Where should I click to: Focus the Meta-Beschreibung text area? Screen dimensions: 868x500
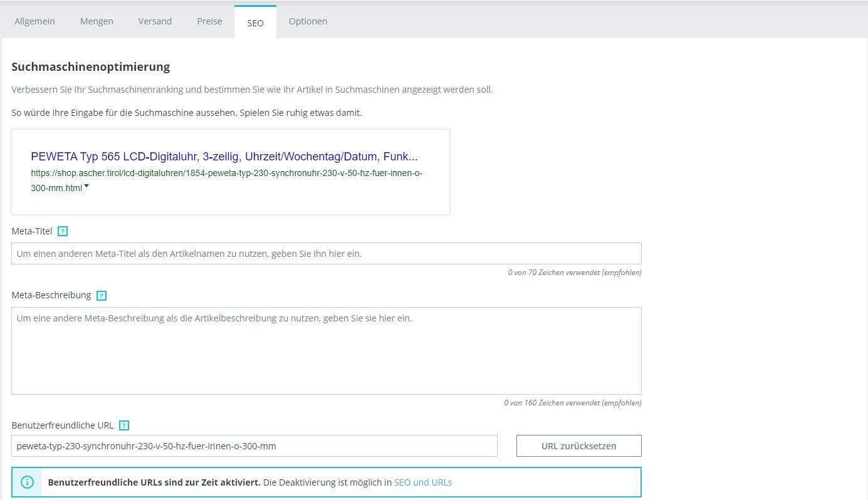pyautogui.click(x=327, y=351)
